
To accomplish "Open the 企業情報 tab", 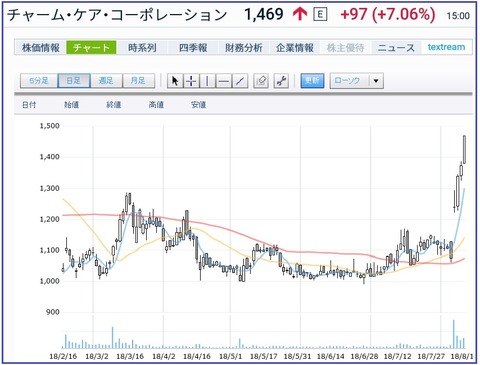I will (x=295, y=47).
